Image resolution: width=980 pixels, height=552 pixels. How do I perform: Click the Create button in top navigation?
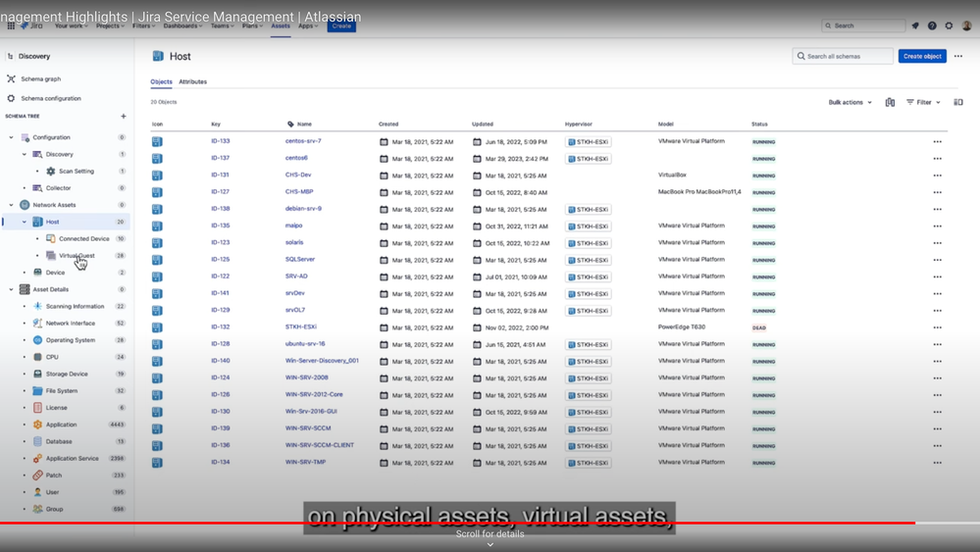point(341,26)
